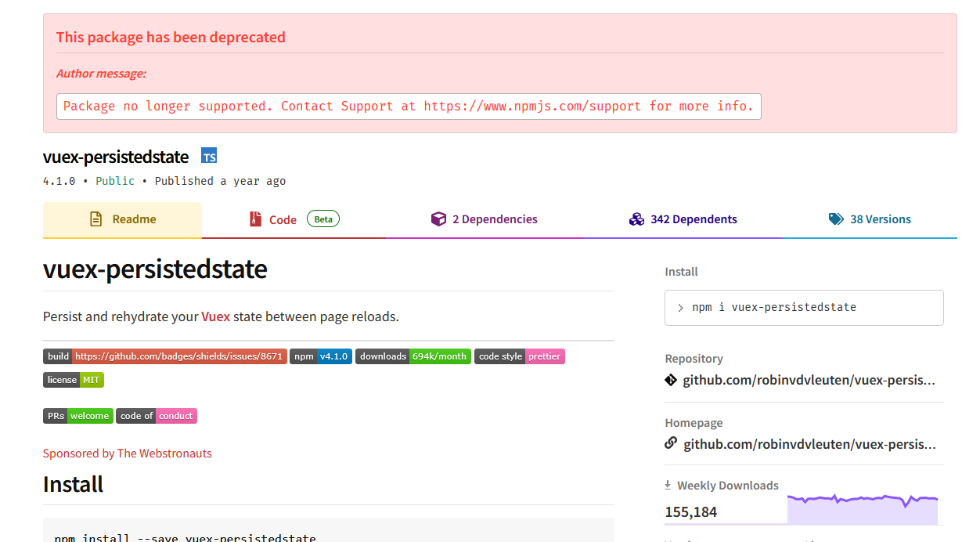
Task: Click the install command prompt chevron
Action: (681, 308)
